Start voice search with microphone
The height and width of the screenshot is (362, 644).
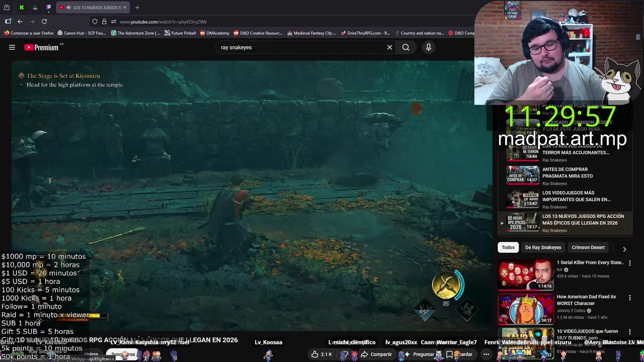coord(429,47)
